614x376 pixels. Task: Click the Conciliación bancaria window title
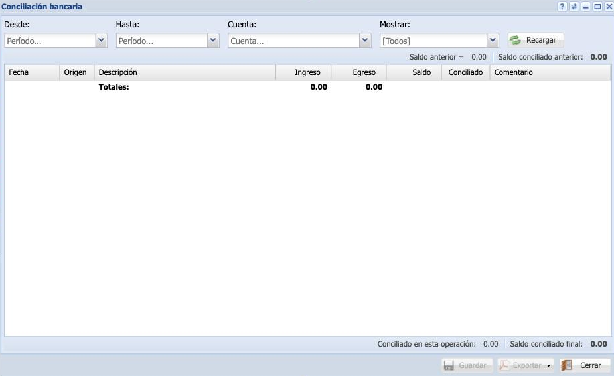point(42,7)
